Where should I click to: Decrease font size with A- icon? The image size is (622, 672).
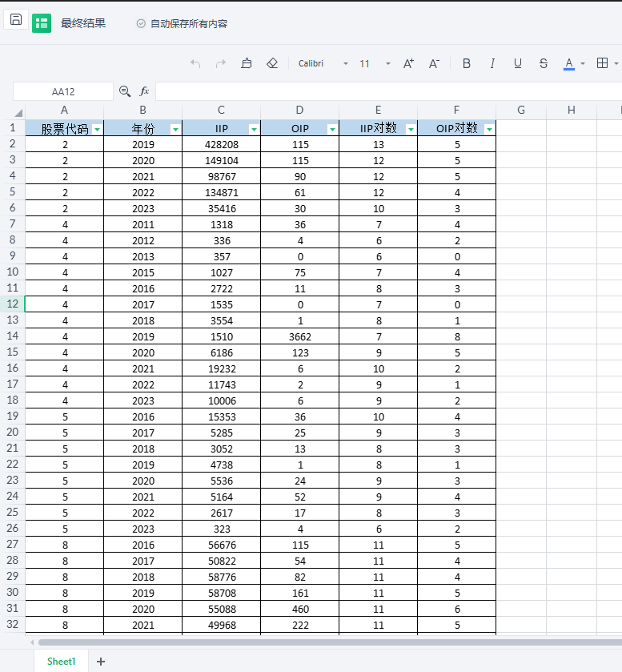click(434, 63)
